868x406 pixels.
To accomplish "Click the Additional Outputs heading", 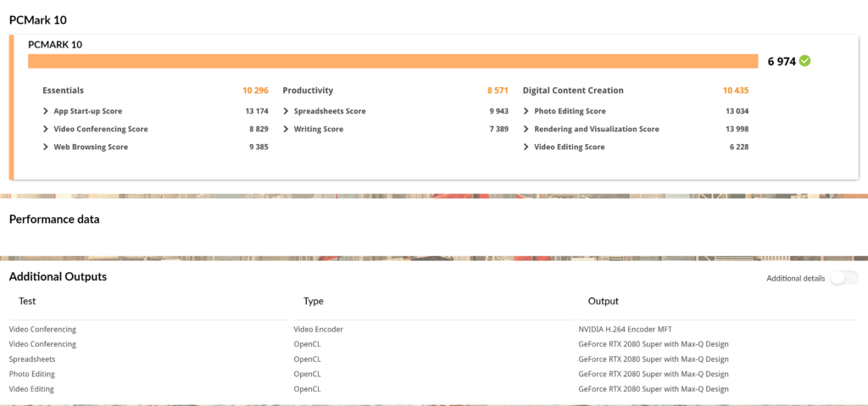I will point(58,276).
